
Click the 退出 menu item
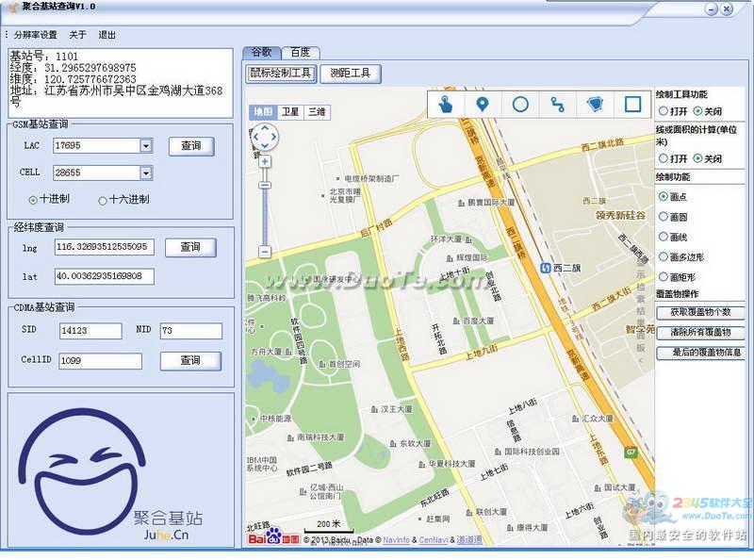[107, 35]
